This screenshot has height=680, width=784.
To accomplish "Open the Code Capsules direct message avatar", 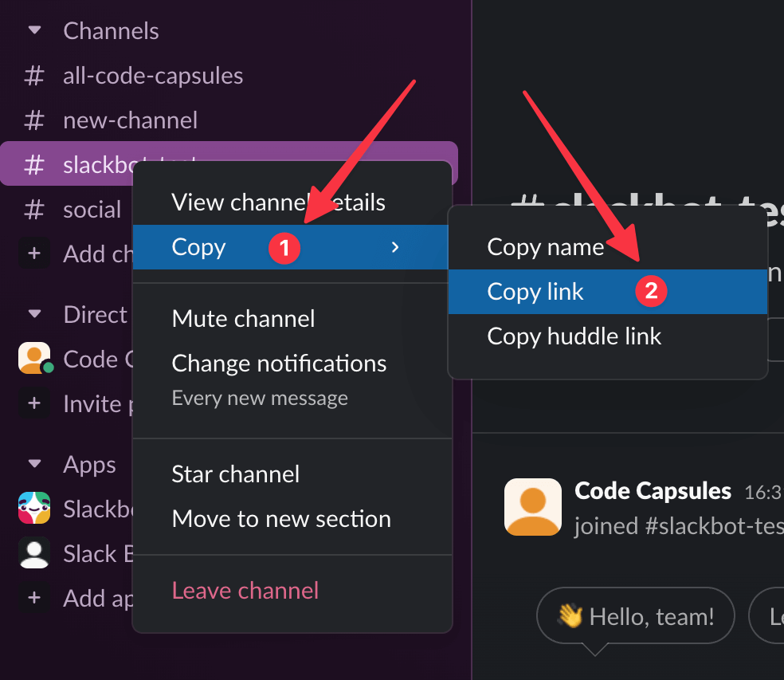I will pyautogui.click(x=33, y=359).
